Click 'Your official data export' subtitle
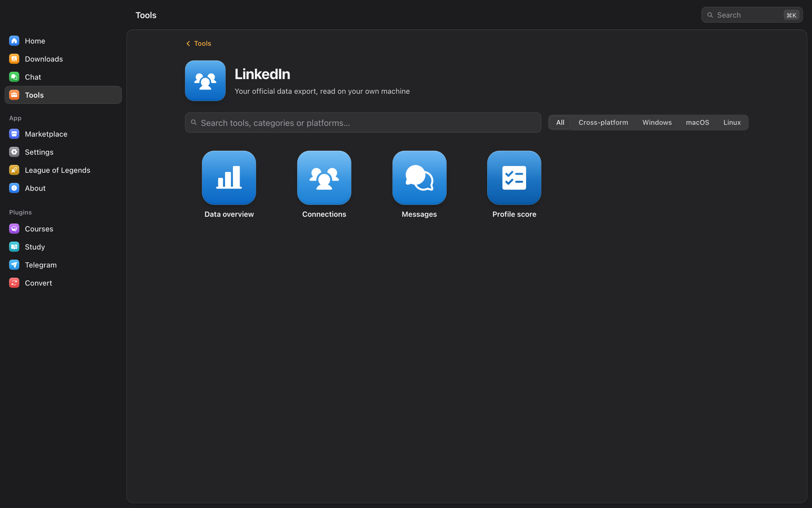 (x=322, y=91)
